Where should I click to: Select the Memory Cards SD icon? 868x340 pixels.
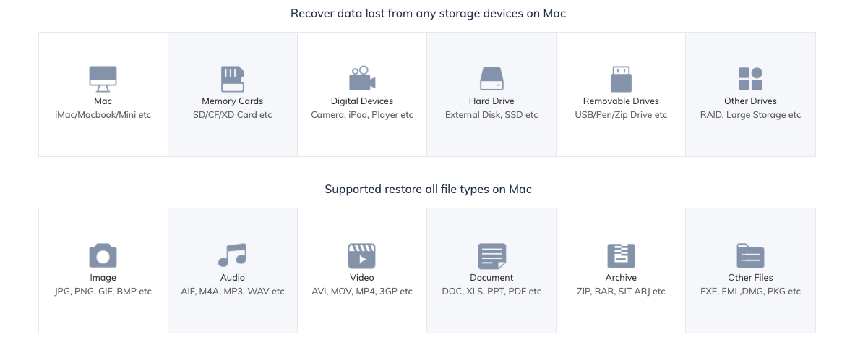232,79
